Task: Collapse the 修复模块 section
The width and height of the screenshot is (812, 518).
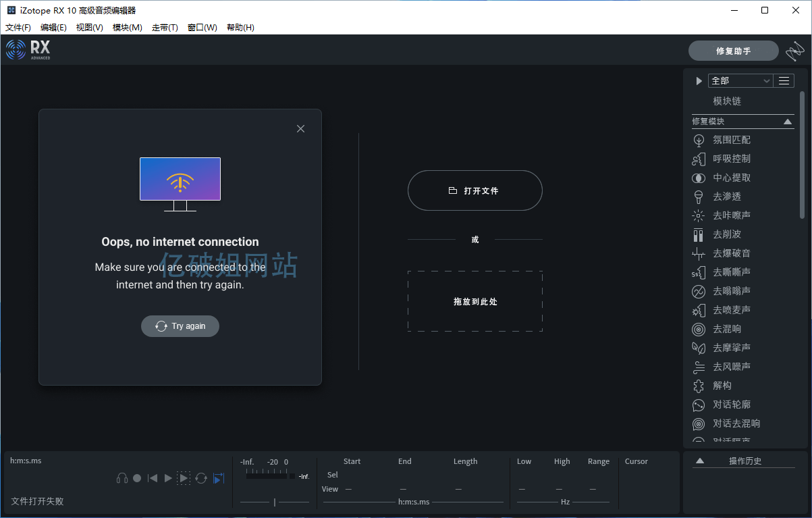Action: [788, 122]
